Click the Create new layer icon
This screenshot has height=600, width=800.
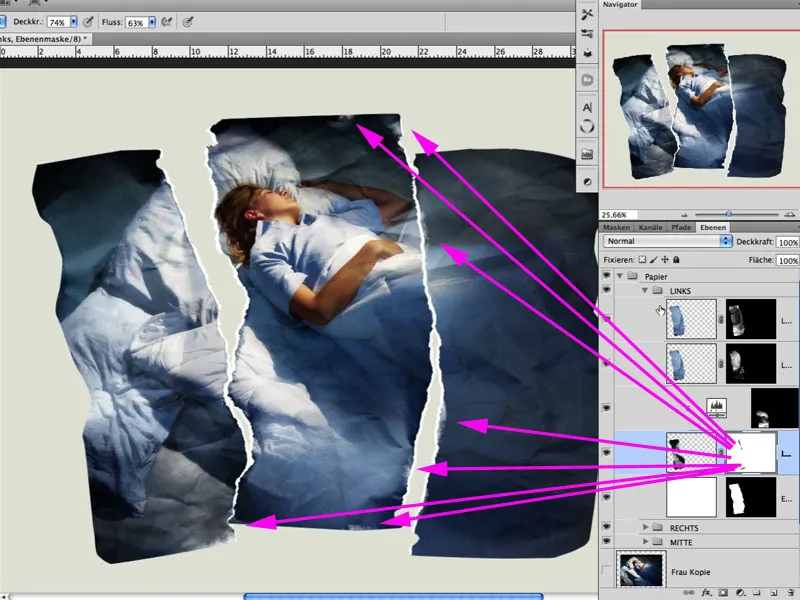pos(772,594)
